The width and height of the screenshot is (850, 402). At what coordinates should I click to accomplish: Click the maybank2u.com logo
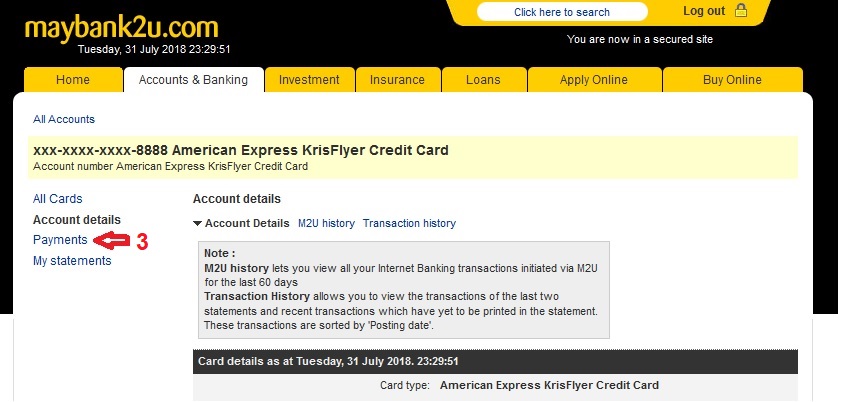(121, 27)
